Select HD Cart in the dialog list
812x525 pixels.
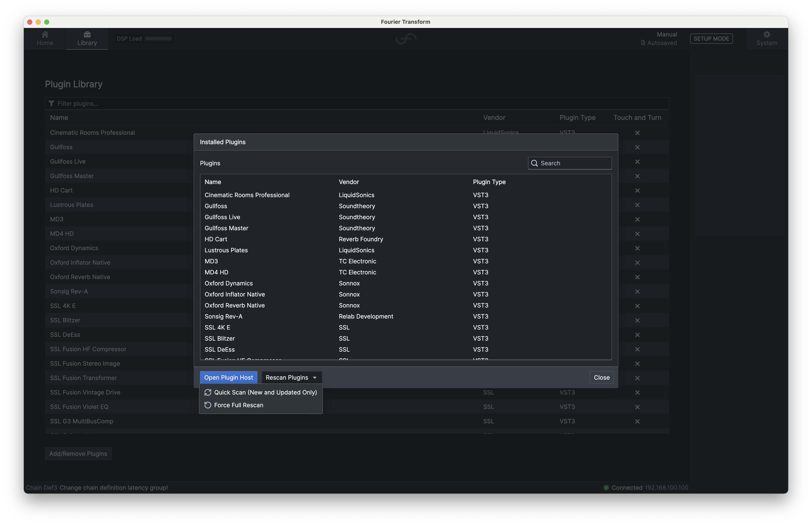[406, 239]
